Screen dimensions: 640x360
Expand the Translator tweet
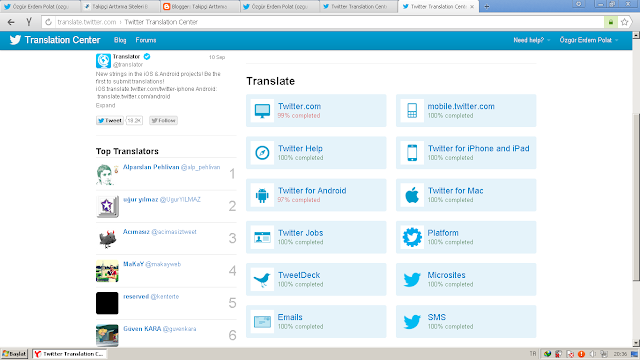pos(105,105)
